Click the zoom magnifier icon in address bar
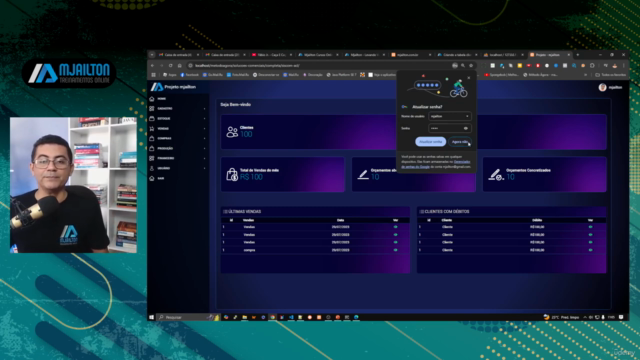This screenshot has width=640, height=360. point(463,66)
